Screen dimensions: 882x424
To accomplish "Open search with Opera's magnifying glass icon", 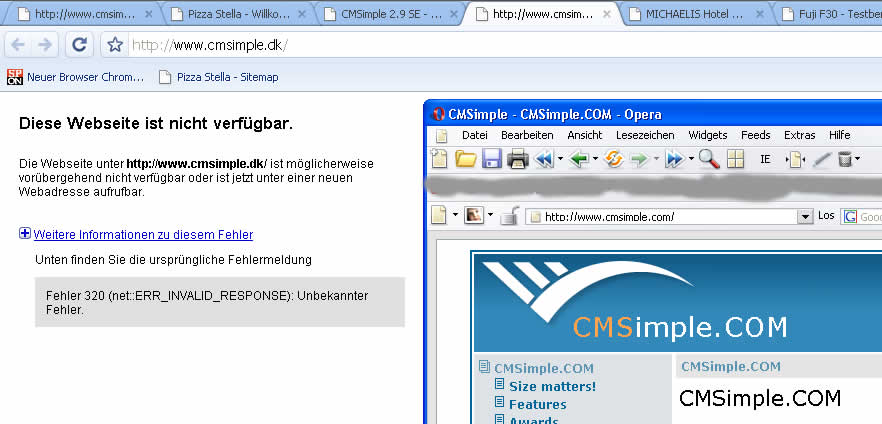I will click(x=709, y=159).
